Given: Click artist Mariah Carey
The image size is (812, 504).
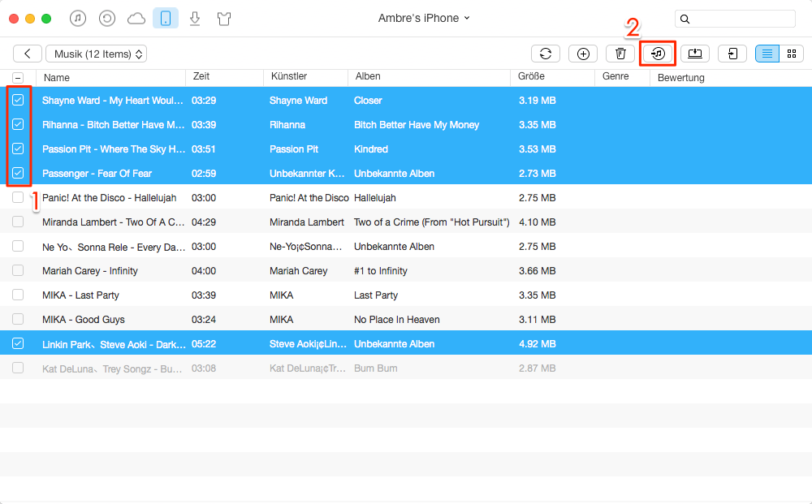Looking at the screenshot, I should click(298, 270).
